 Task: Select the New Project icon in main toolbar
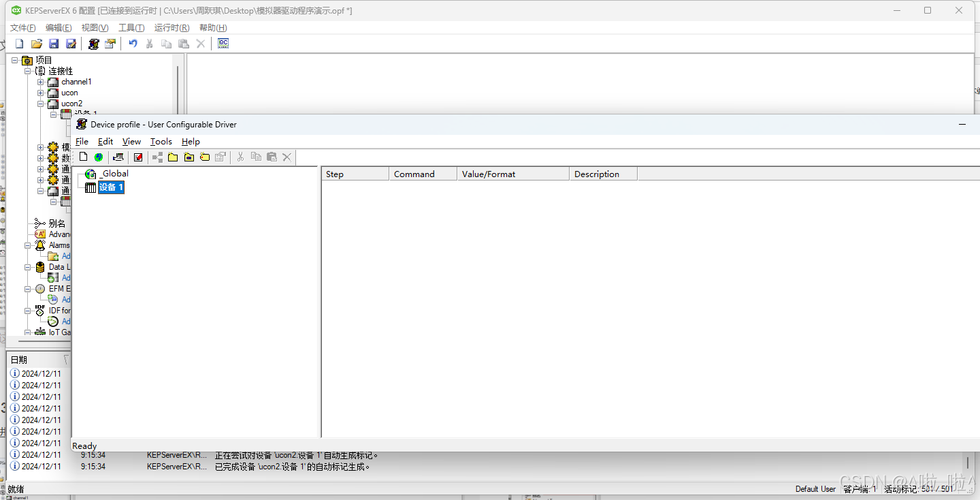point(19,43)
